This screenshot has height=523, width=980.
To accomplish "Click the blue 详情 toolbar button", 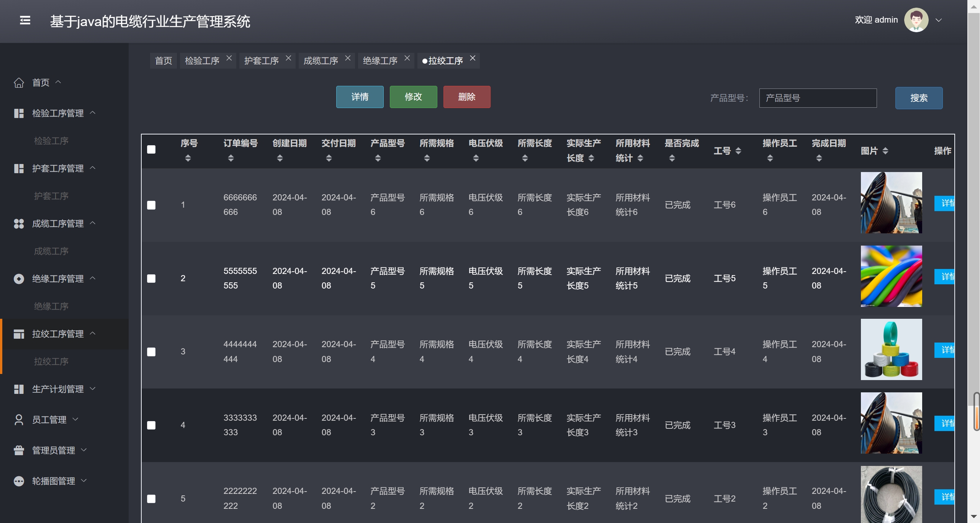I will point(360,97).
